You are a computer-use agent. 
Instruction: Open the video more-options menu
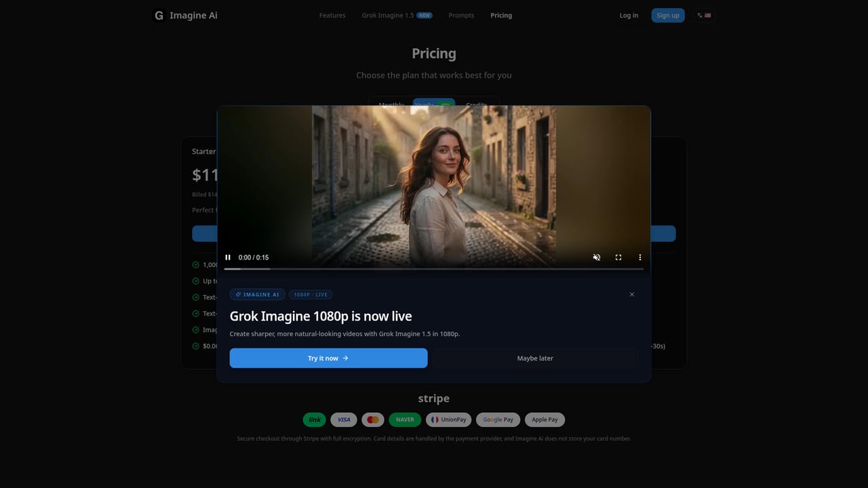[x=640, y=258]
